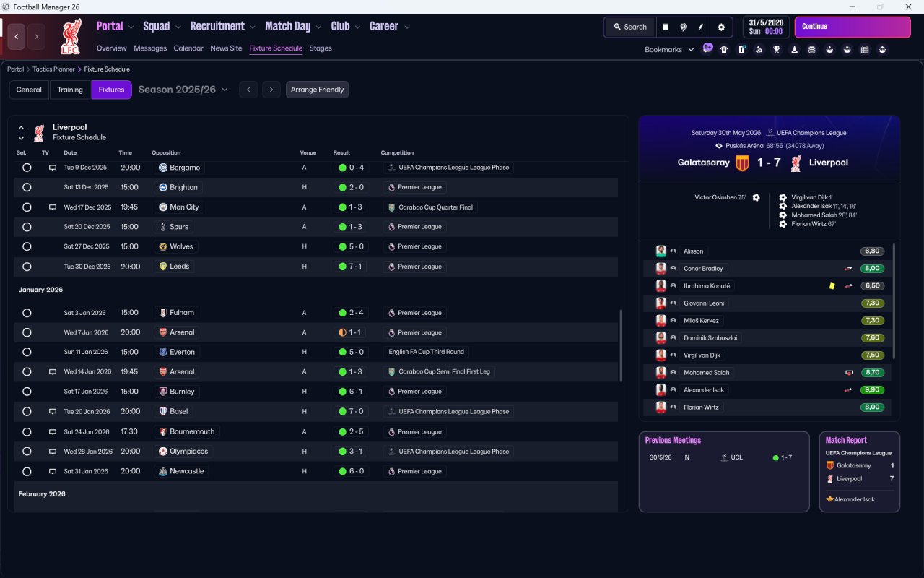Expand the Squad menu chevron

click(178, 27)
